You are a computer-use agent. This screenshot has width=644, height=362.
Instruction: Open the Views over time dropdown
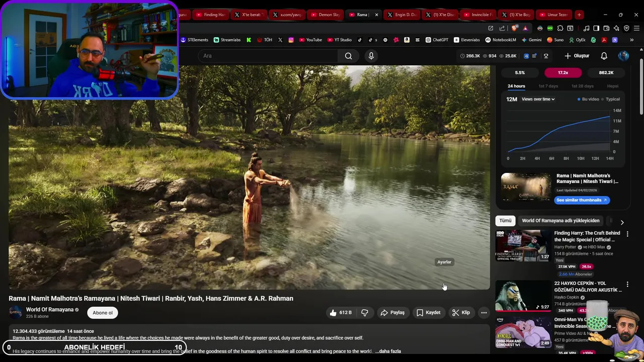coord(538,99)
